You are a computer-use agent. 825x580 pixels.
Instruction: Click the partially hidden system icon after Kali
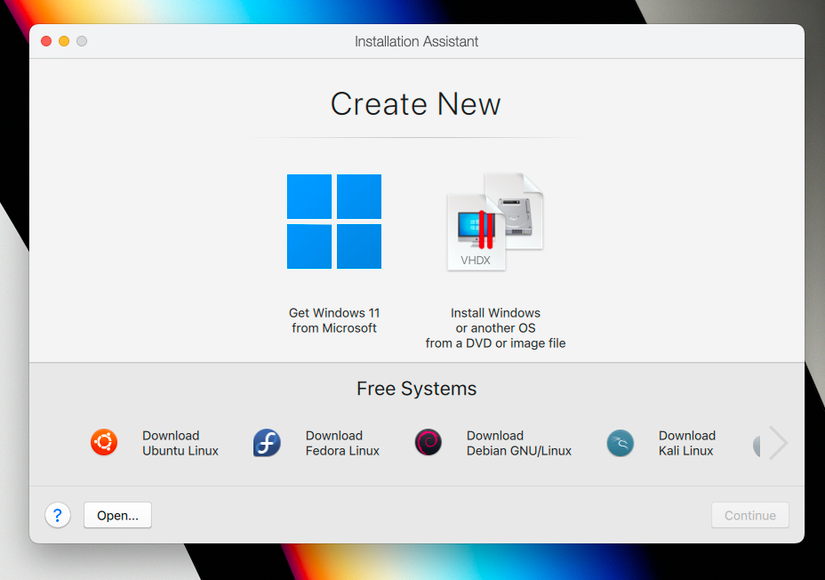pos(758,443)
